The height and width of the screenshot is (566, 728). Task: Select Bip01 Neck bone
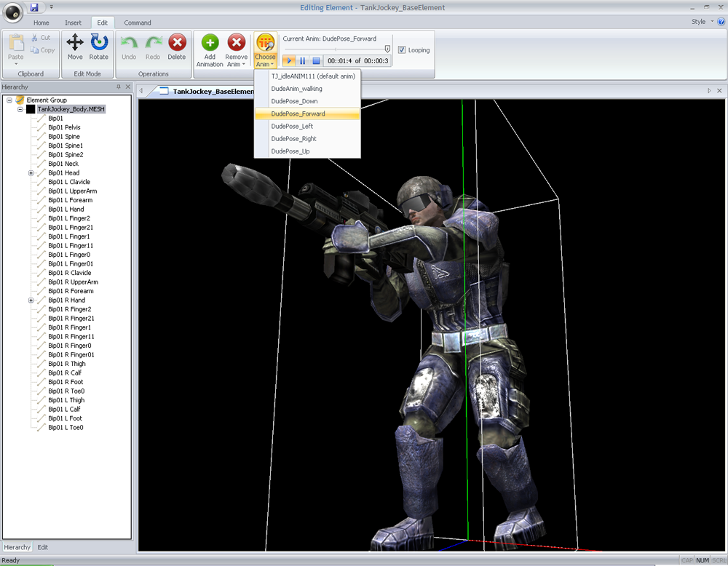pos(63,164)
